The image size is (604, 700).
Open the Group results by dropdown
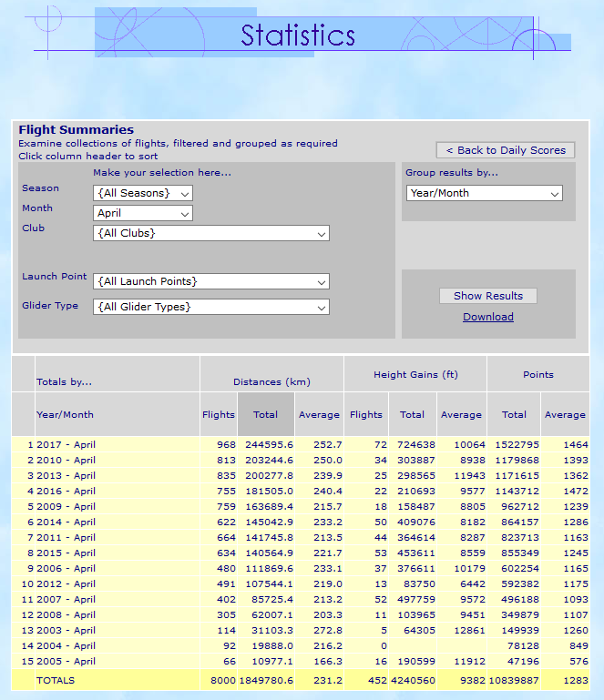(484, 193)
